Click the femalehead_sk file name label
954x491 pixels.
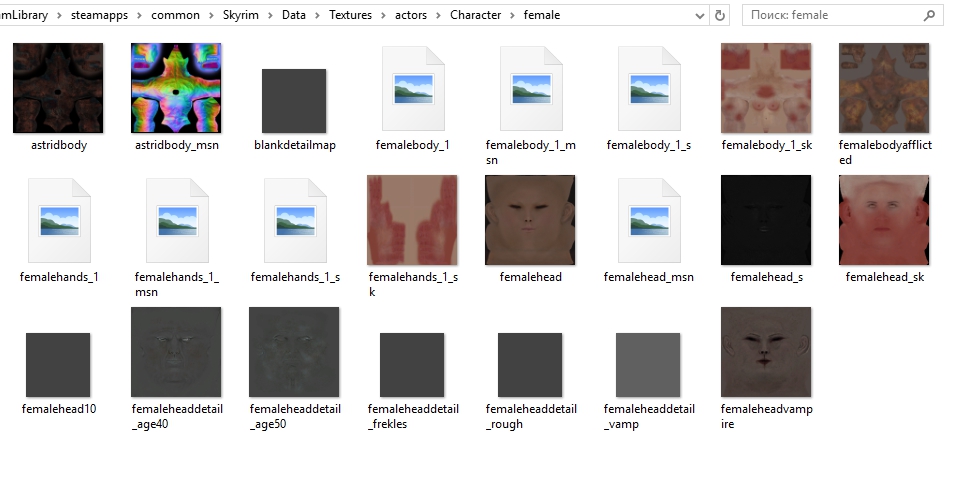[885, 277]
